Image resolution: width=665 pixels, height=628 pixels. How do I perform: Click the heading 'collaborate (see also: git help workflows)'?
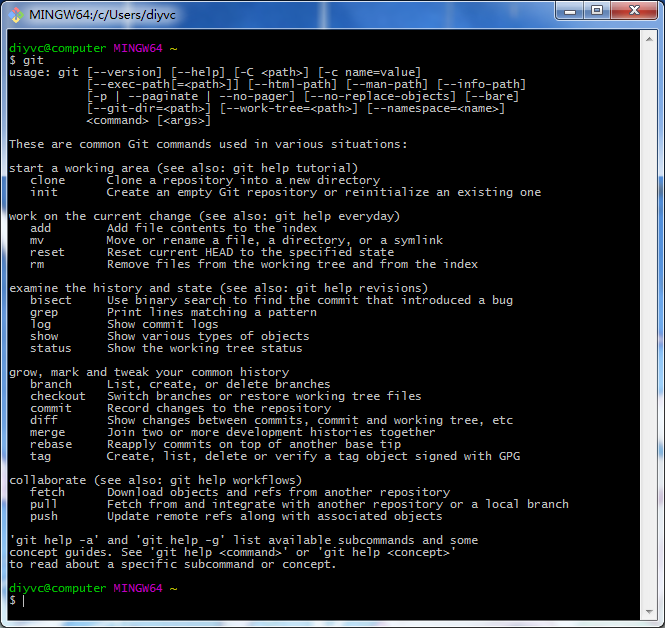tap(156, 480)
